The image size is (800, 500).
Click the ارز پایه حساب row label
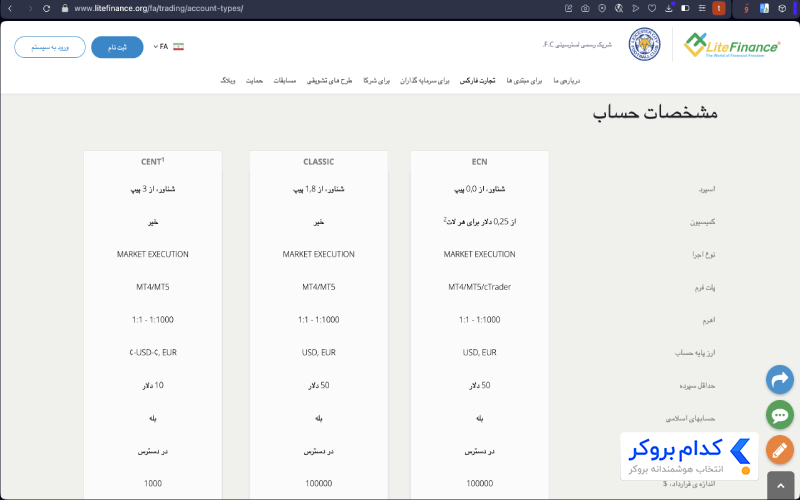[695, 353]
